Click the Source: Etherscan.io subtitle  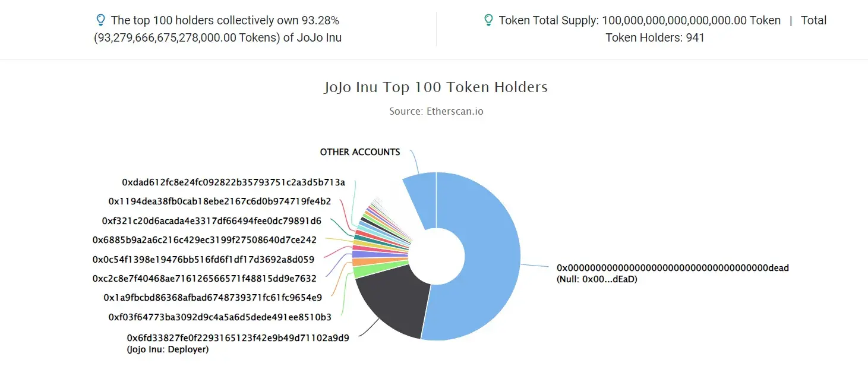pyautogui.click(x=436, y=111)
